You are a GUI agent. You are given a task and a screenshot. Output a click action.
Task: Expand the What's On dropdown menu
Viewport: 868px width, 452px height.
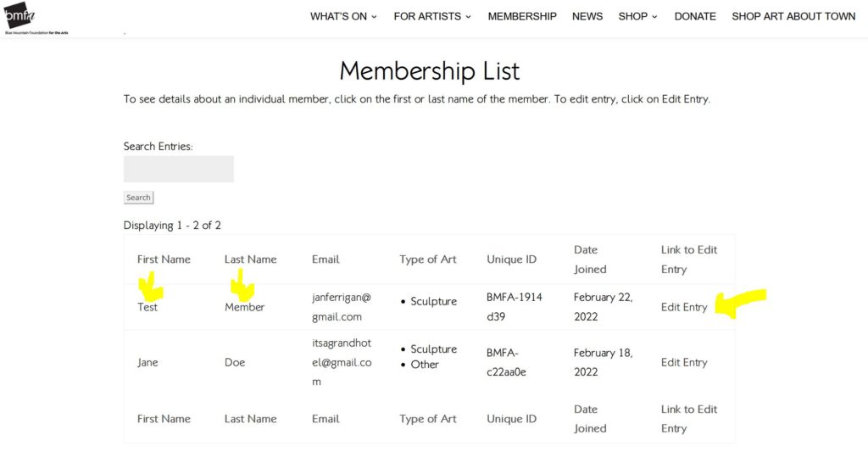[x=343, y=17]
